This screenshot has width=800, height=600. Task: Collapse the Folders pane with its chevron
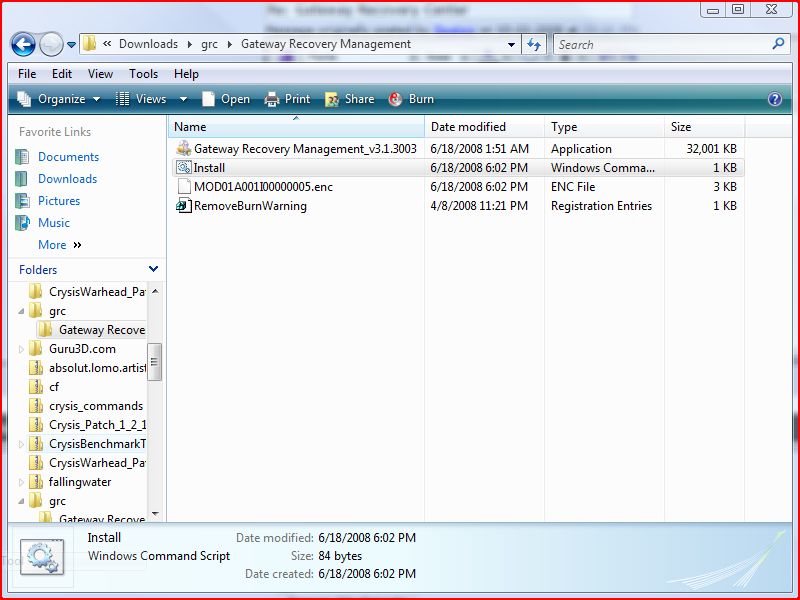[153, 269]
